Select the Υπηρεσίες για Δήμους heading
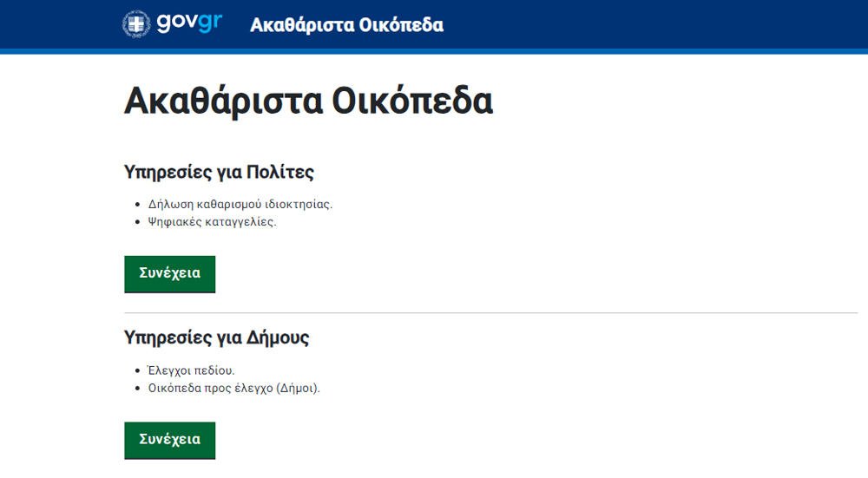The image size is (868, 478). (216, 337)
